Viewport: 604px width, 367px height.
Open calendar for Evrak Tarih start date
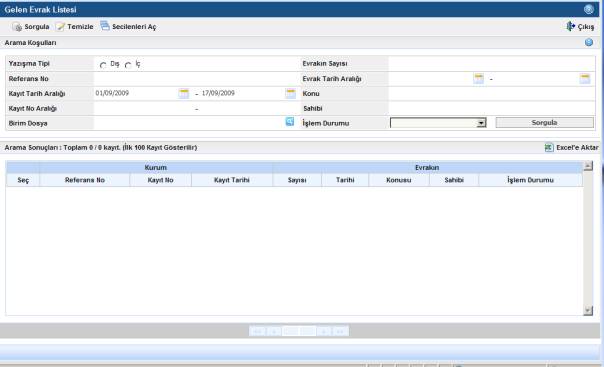(x=478, y=79)
